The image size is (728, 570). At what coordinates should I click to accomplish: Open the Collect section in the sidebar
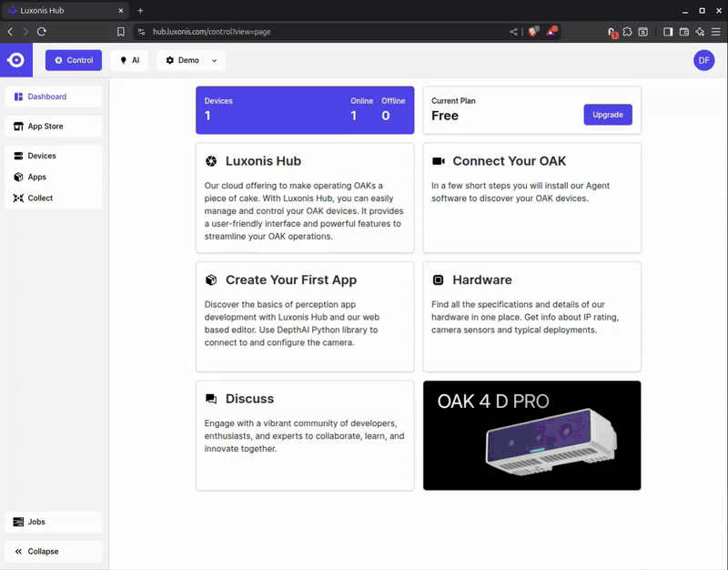40,198
